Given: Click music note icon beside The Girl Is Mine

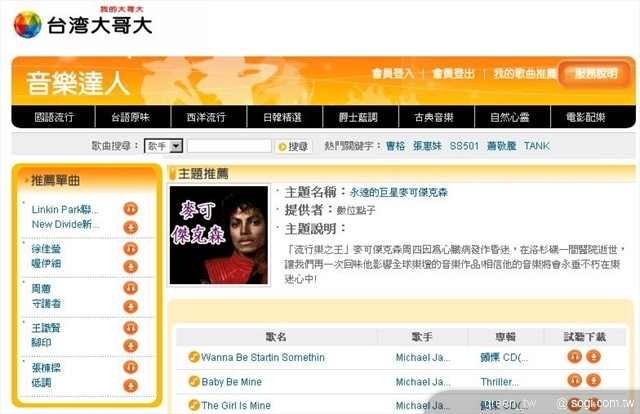Looking at the screenshot, I should 194,405.
